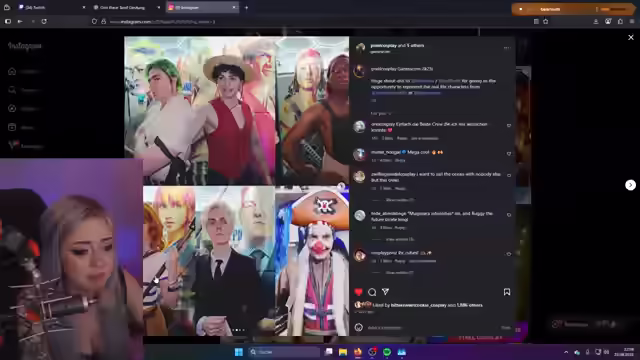
Task: Close the Twitch browser tab
Action: point(84,7)
